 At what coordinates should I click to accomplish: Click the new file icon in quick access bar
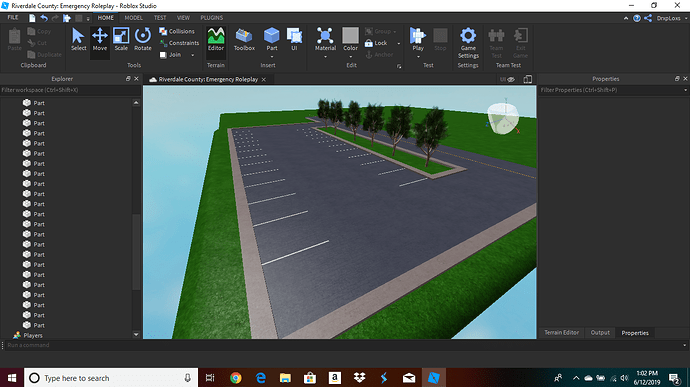32,18
